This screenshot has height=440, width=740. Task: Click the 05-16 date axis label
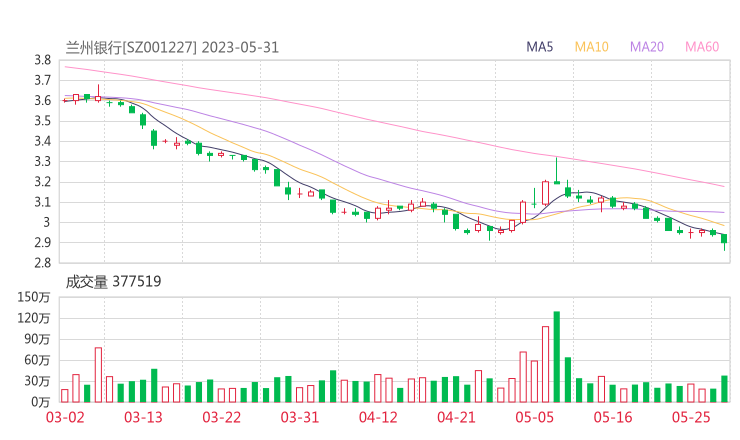tap(613, 417)
